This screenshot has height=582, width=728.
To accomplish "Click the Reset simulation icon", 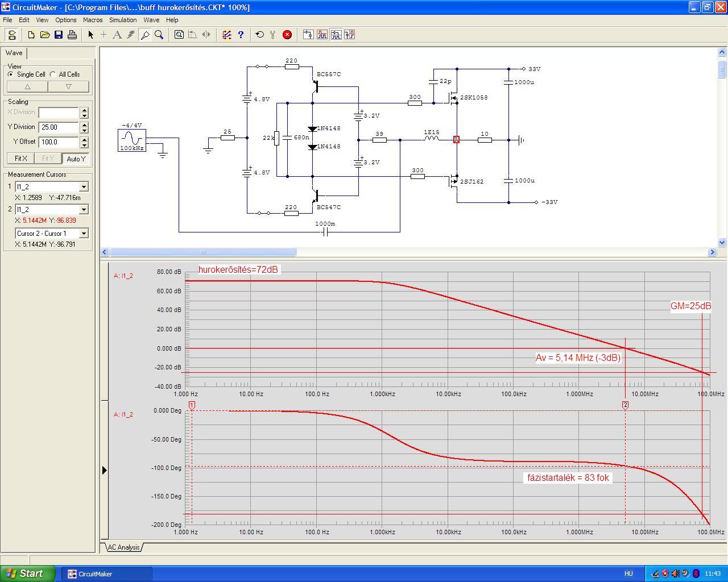I will coord(260,35).
